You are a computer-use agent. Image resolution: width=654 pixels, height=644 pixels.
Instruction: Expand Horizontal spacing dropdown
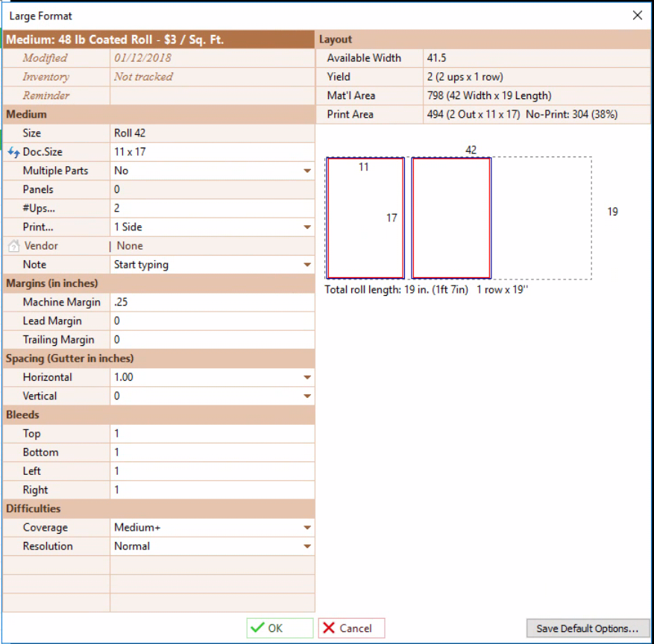[306, 377]
